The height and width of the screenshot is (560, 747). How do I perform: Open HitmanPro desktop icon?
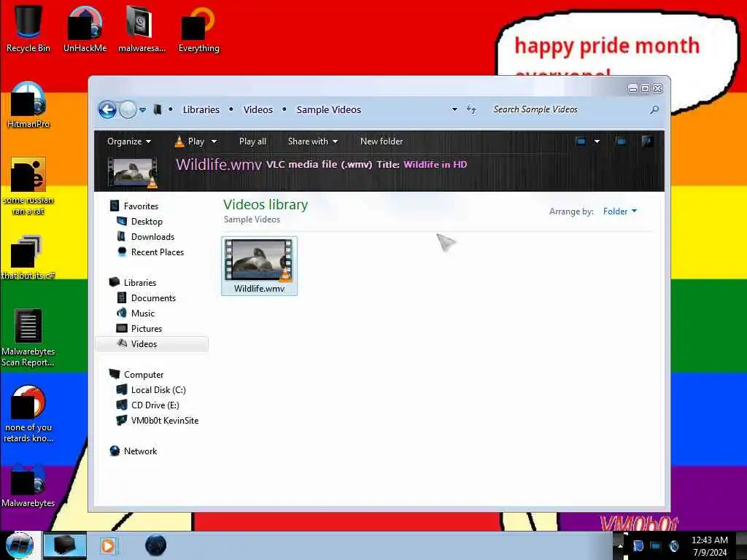[28, 105]
